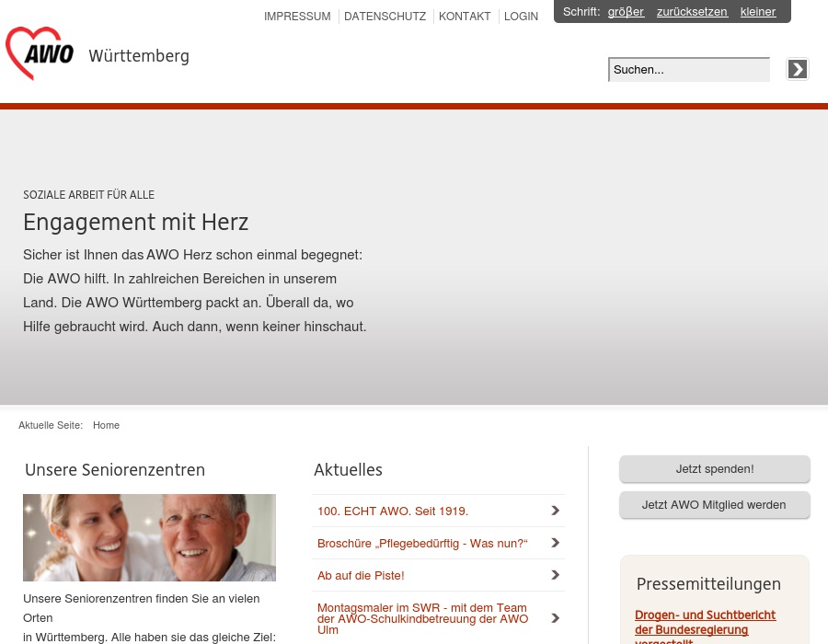Navigate to KONTAKT from top menu
This screenshot has height=644, width=828.
pyautogui.click(x=465, y=16)
